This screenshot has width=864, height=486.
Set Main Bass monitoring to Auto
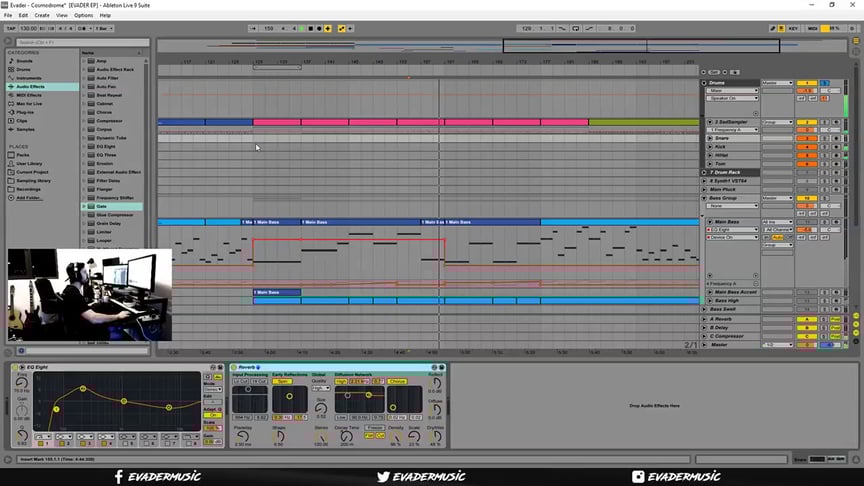click(777, 237)
